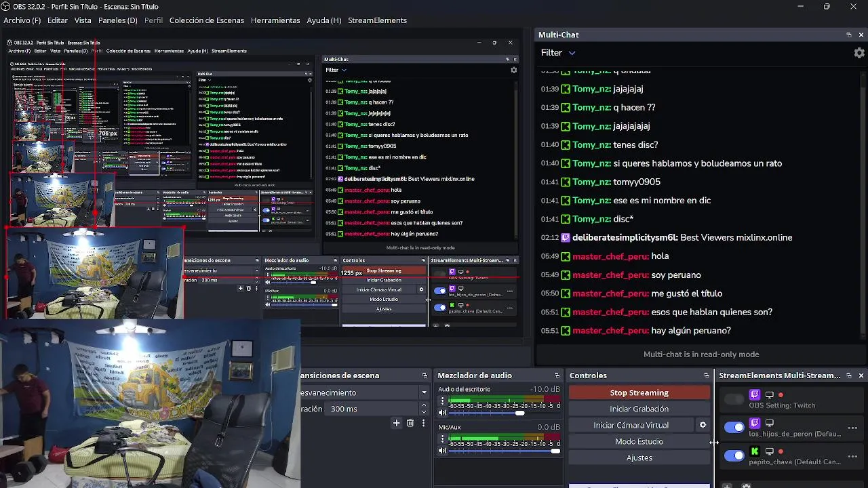Toggle OBS Setting: Twitch stream switch
Viewport: 868px width, 488px height.
pyautogui.click(x=734, y=399)
